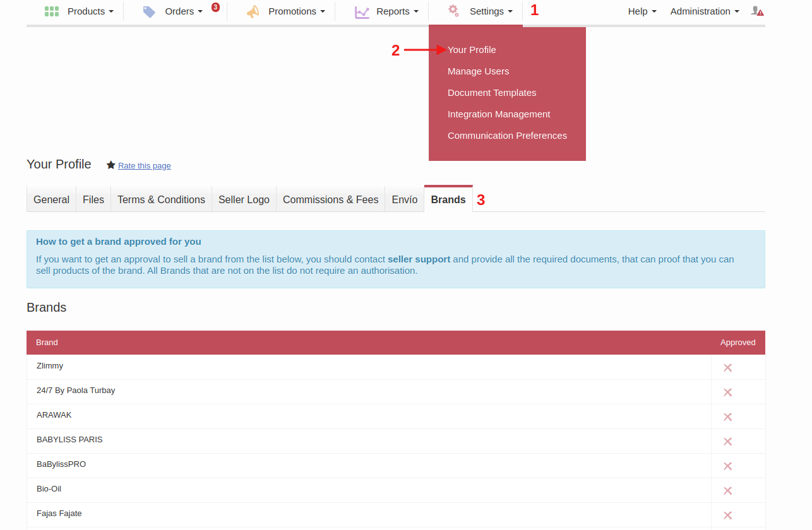Click the Orders tag icon
Viewport: 812px width, 530px height.
149,11
